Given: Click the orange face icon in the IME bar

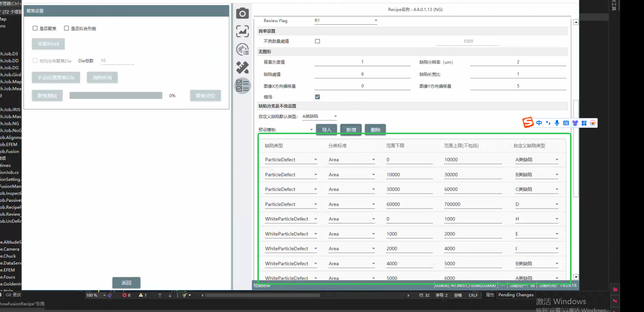Looking at the screenshot, I should [x=593, y=123].
